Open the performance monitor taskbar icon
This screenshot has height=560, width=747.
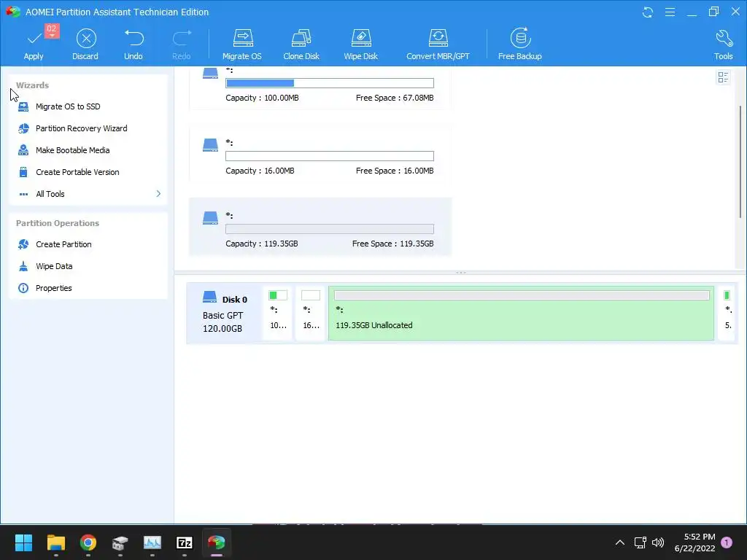tap(152, 542)
